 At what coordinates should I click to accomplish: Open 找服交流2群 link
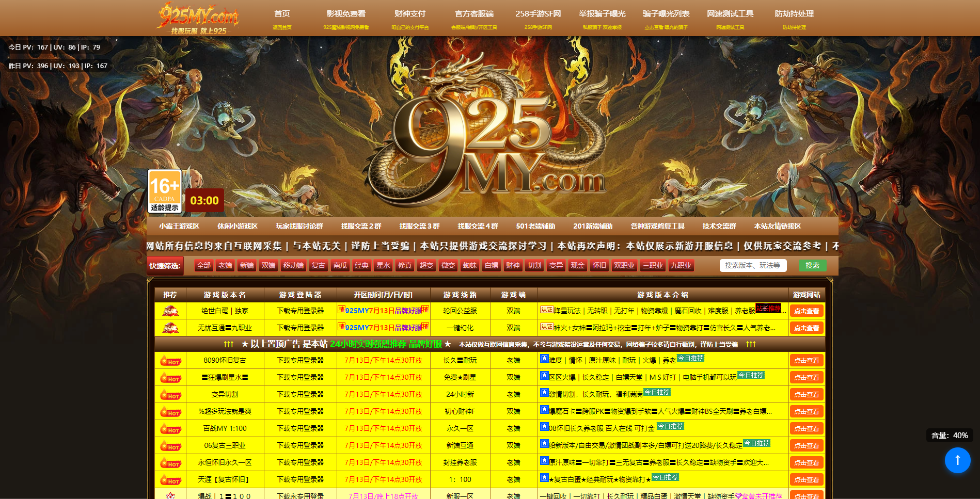(x=361, y=226)
